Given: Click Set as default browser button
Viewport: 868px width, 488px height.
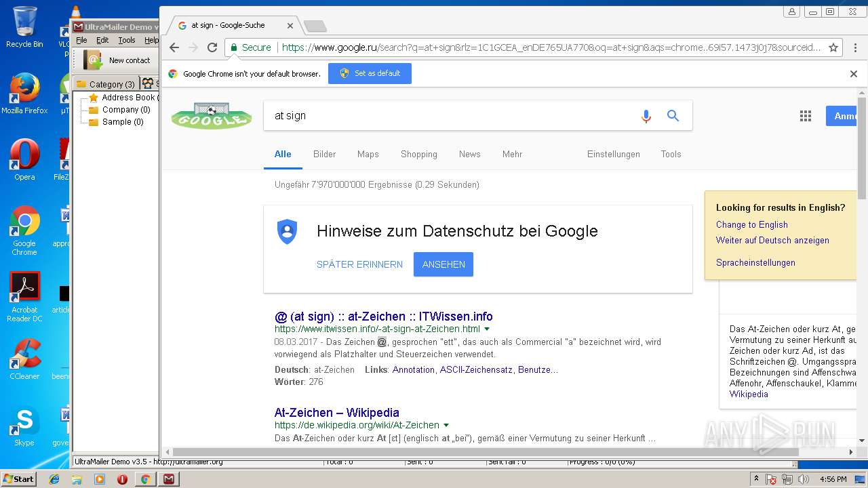Looking at the screenshot, I should point(370,73).
